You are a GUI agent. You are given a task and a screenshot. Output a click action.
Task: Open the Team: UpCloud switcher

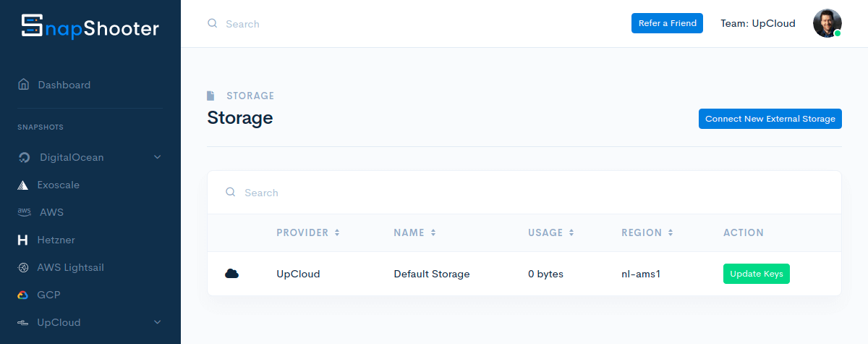[x=757, y=23]
